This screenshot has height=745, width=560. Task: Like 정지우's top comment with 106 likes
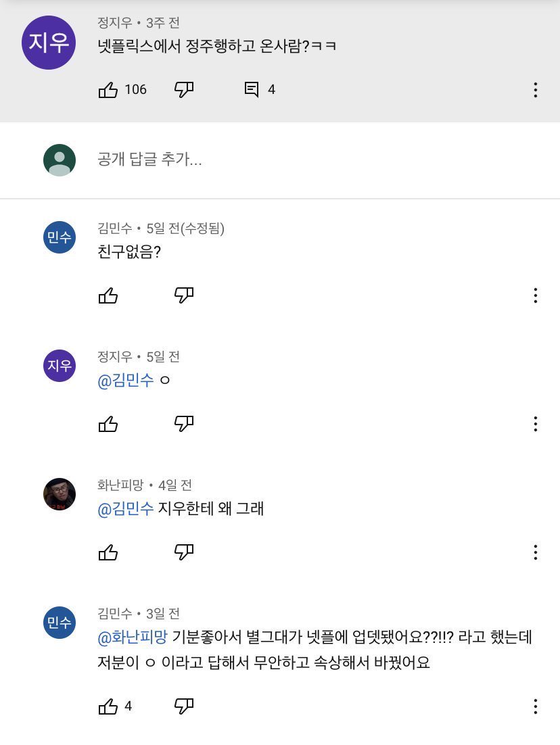[x=108, y=90]
